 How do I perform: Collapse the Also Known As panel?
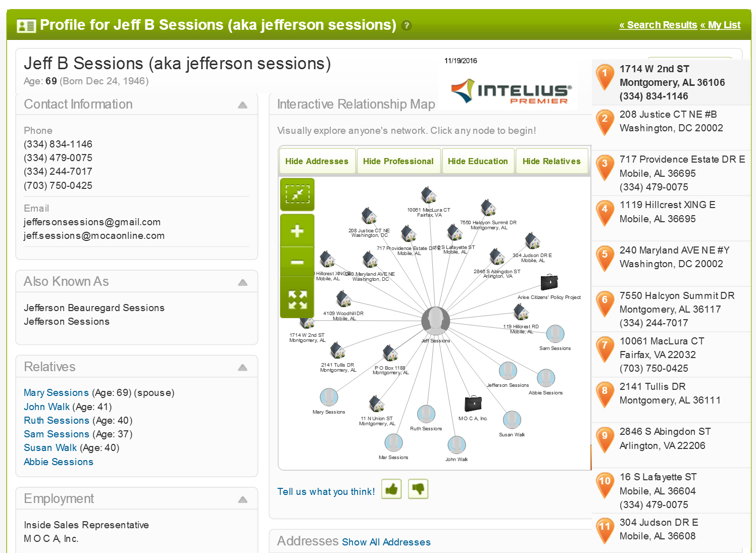tap(242, 282)
